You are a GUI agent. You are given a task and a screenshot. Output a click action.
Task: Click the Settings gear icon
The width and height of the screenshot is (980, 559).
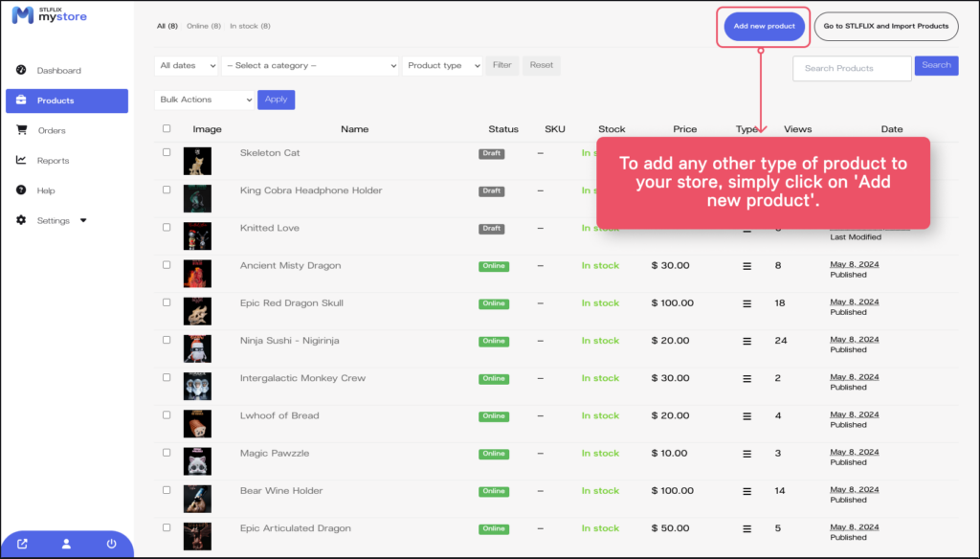pos(21,220)
